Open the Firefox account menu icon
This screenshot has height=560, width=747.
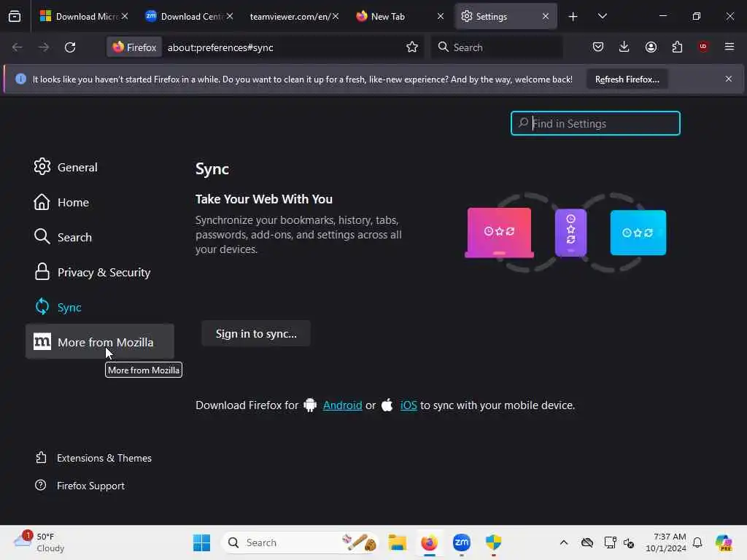651,47
